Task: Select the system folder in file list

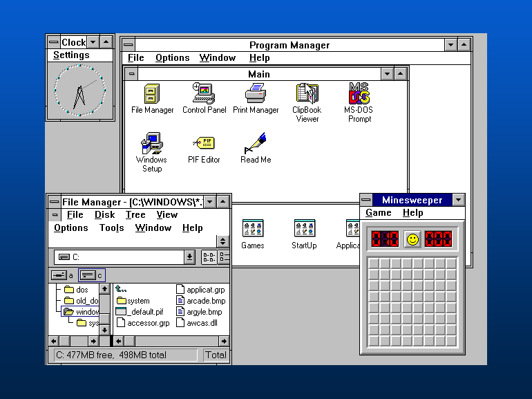Action: coord(133,301)
